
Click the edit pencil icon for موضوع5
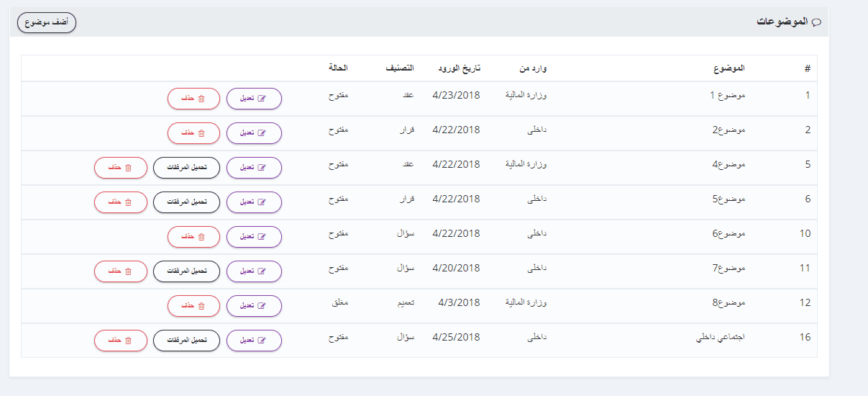pos(262,202)
